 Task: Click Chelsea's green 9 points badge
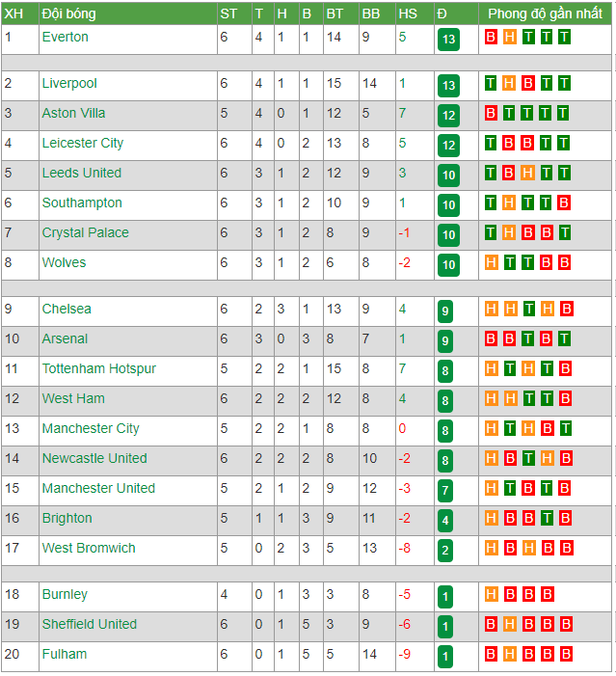click(445, 311)
